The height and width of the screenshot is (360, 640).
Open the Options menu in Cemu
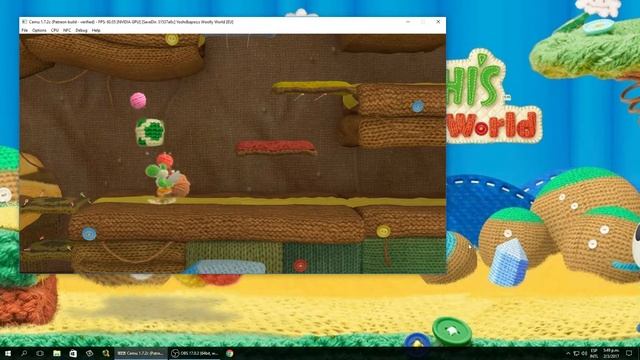[39, 30]
